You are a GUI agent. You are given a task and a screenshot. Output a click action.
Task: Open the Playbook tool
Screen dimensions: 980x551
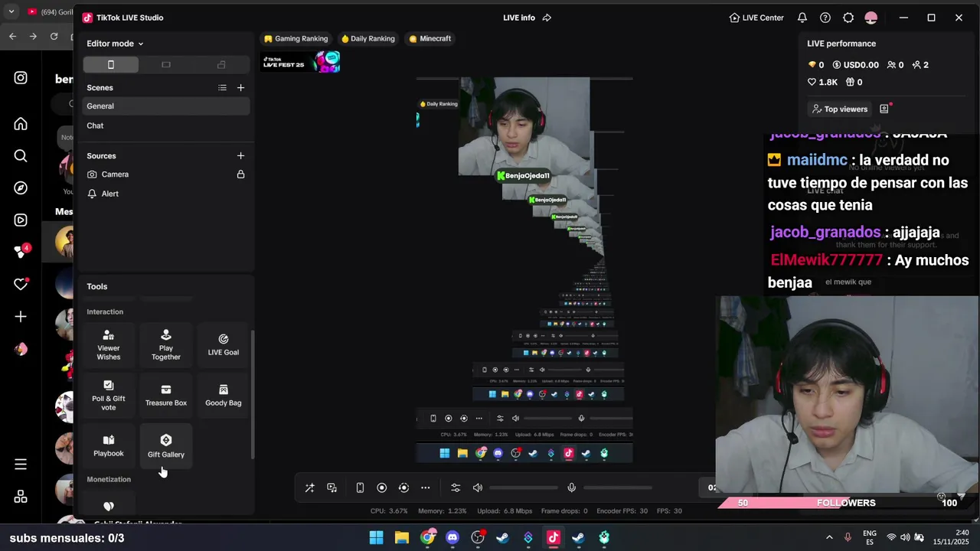coord(109,445)
